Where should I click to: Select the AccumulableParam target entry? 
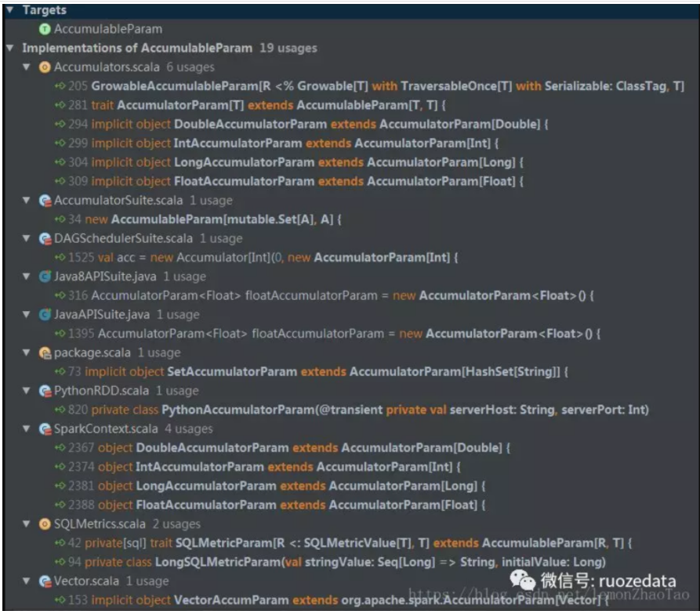click(108, 29)
